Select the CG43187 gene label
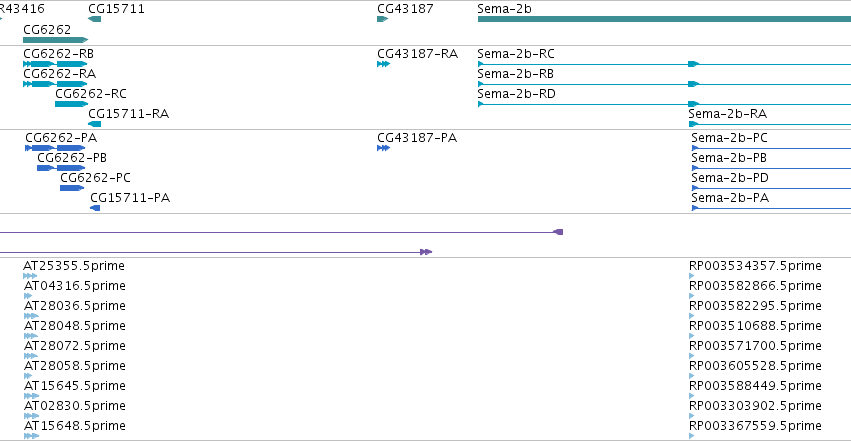Screen dimensions: 851x441 (405, 9)
